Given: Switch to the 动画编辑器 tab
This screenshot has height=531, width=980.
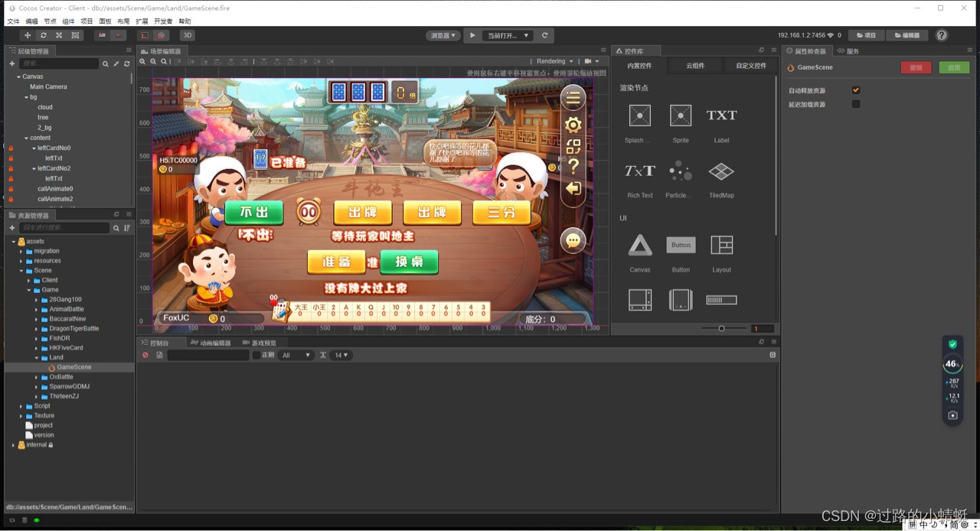Looking at the screenshot, I should point(210,343).
